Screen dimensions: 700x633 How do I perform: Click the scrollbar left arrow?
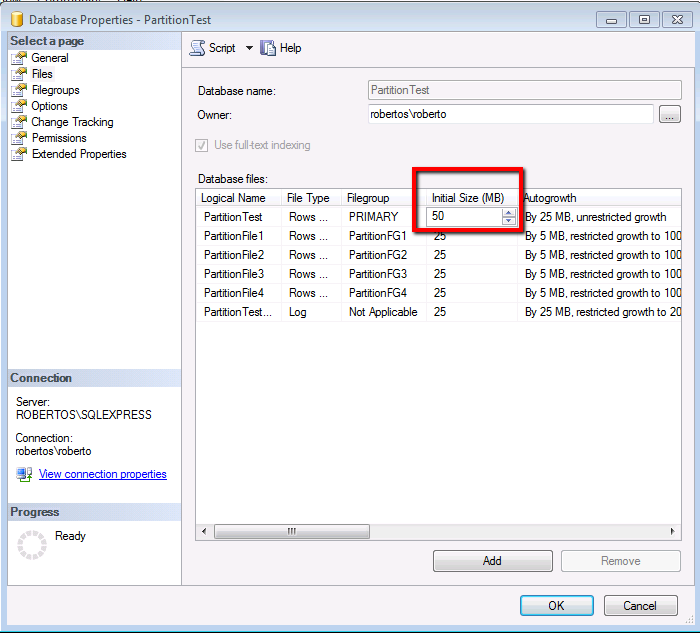[204, 532]
